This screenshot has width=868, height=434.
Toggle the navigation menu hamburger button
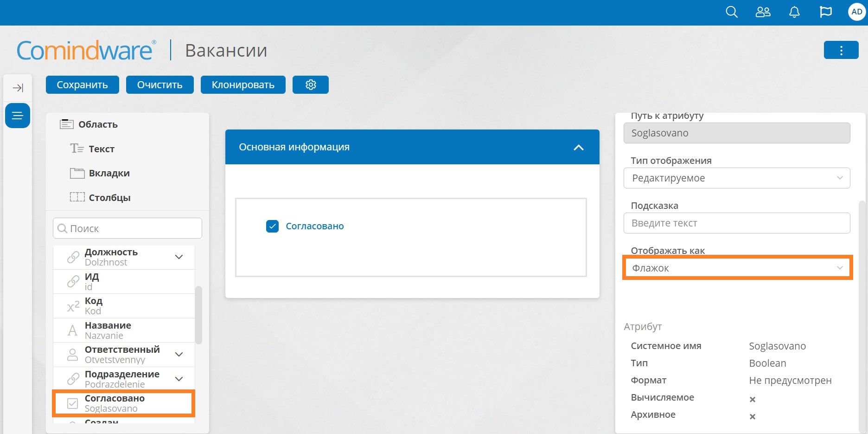click(18, 116)
